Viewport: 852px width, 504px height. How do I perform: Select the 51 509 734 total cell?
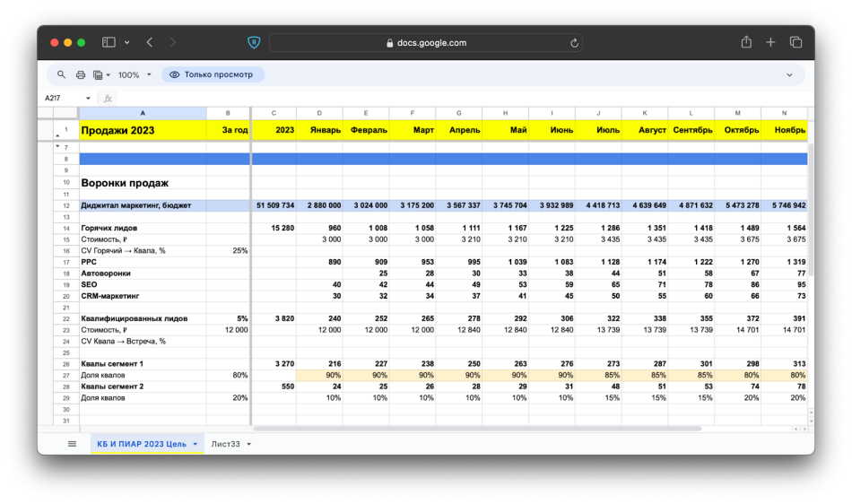(x=274, y=205)
